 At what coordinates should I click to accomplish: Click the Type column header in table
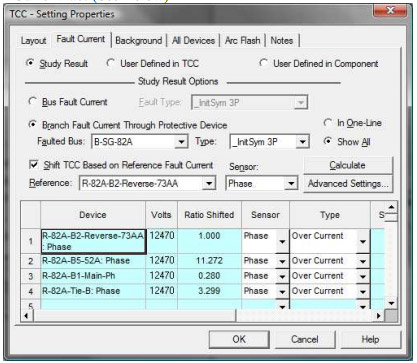tap(330, 215)
